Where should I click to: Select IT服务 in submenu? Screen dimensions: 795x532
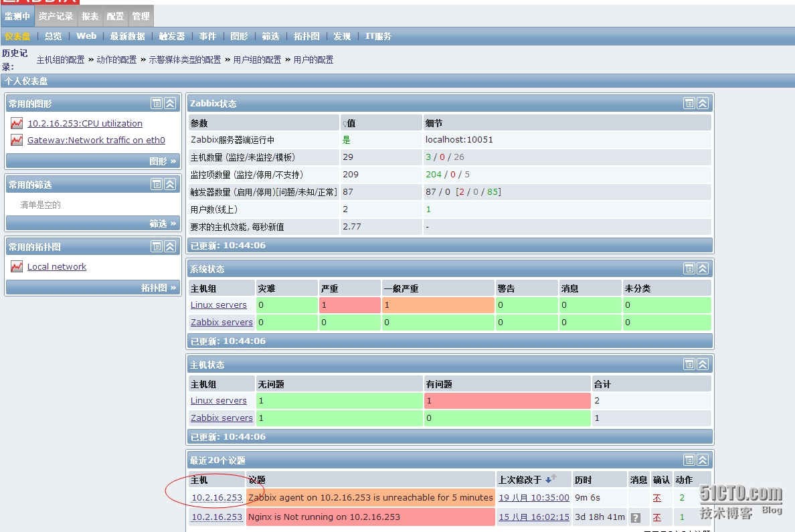[x=378, y=36]
